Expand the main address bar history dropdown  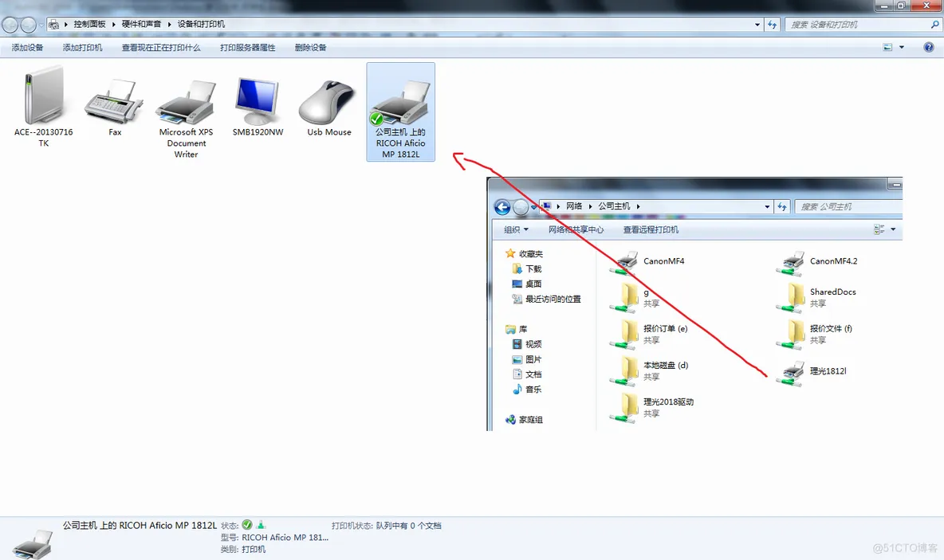tap(757, 25)
